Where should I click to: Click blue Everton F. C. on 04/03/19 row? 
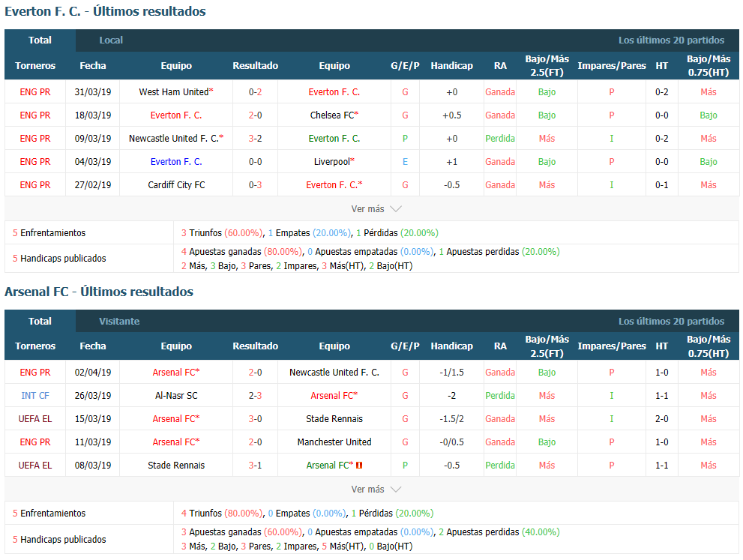176,162
